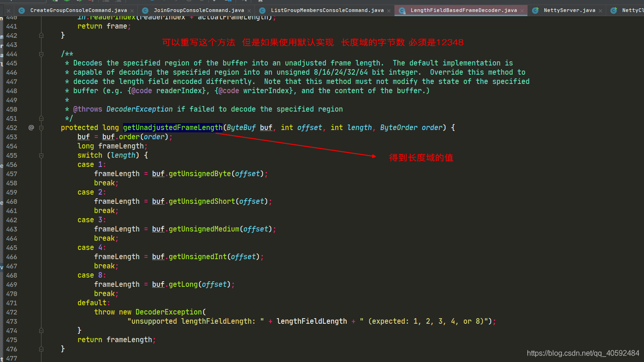644x362 pixels.
Task: Click the method fold end marker at line 476
Action: click(41, 349)
